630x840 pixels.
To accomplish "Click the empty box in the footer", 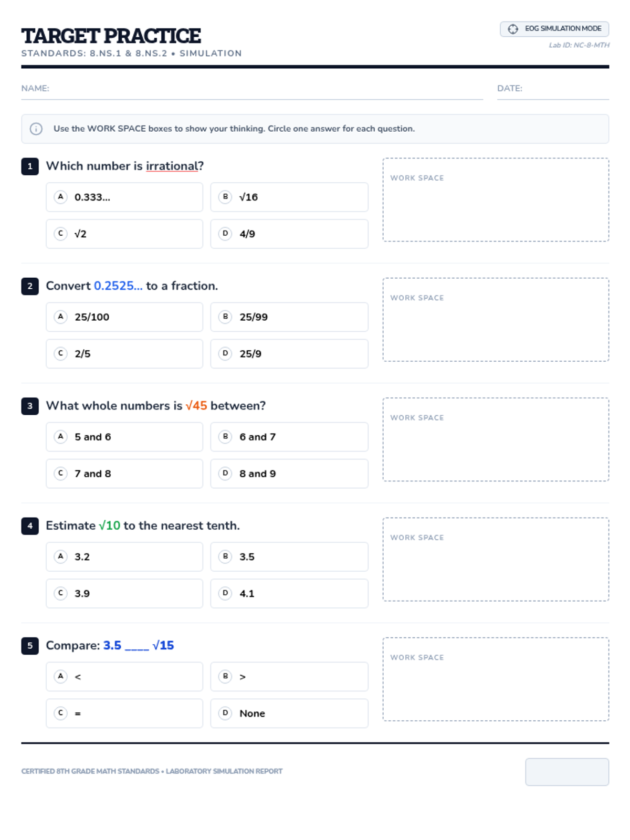I will 567,772.
